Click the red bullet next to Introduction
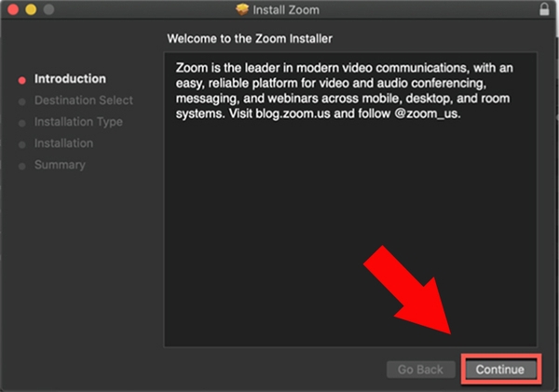559x392 pixels. pos(22,80)
